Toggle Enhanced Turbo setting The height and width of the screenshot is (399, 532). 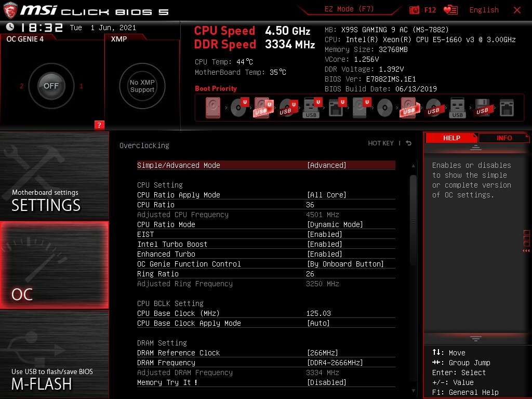(x=266, y=254)
